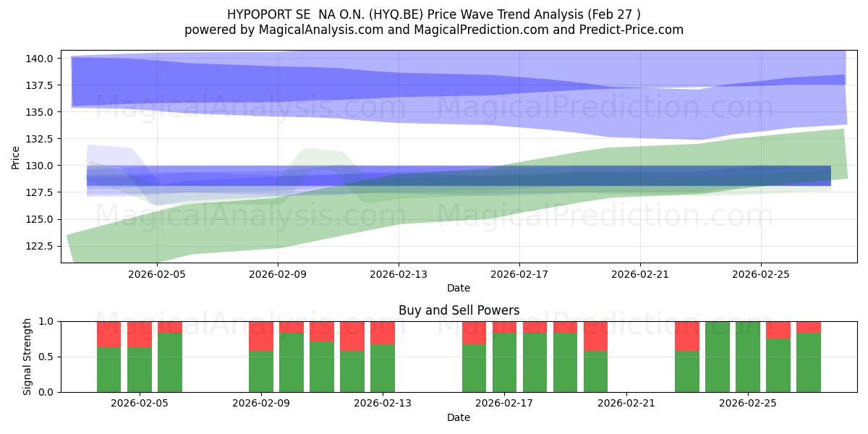Viewport: 868px width, 434px height.
Task: Click the 2026-02-13 tick on the Buy and Sell Powers chart
Action: click(383, 404)
